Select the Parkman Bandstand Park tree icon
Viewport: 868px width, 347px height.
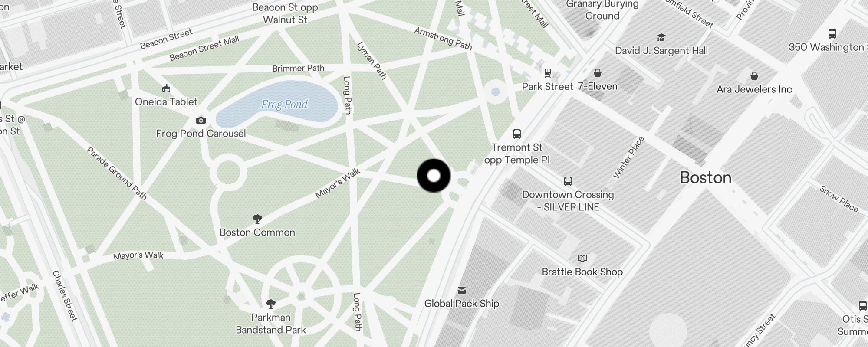(271, 304)
